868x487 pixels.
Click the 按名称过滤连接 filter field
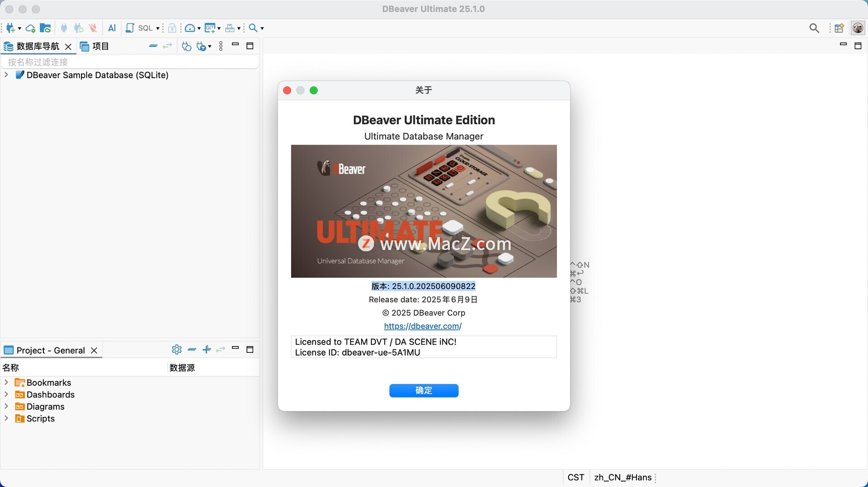coord(130,62)
